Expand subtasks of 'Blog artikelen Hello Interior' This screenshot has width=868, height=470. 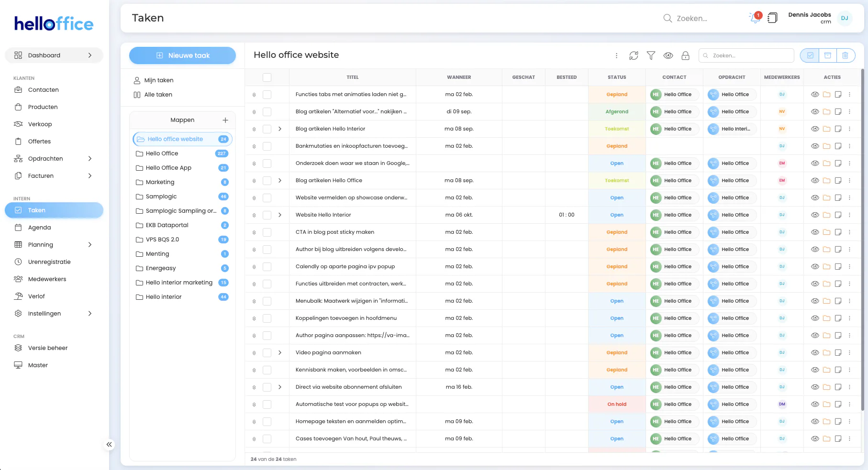pos(280,129)
